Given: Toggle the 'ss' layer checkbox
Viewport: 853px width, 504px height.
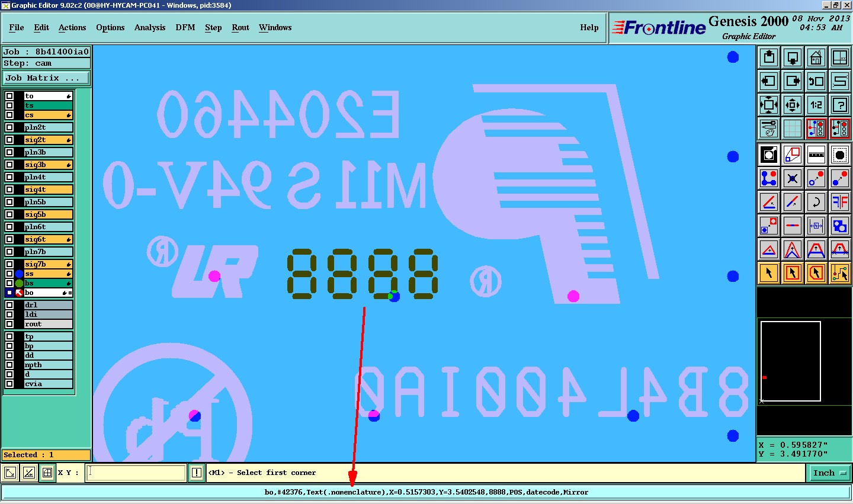Looking at the screenshot, I should pyautogui.click(x=9, y=274).
